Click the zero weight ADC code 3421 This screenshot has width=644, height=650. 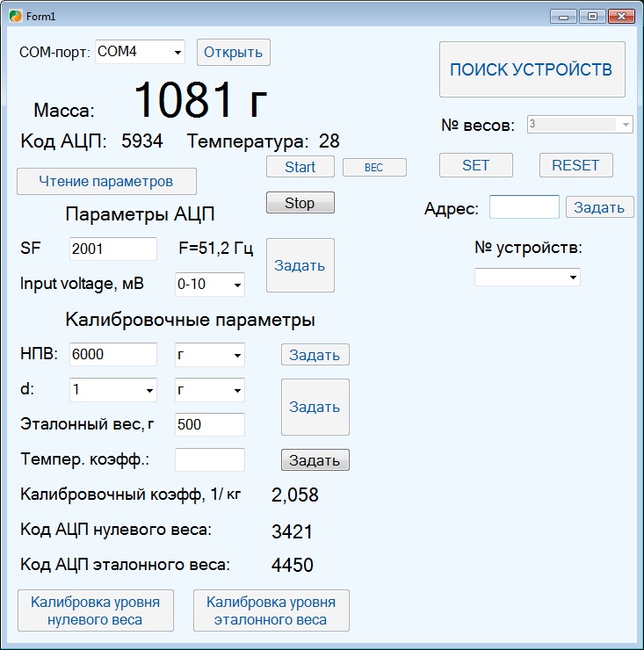tap(292, 531)
